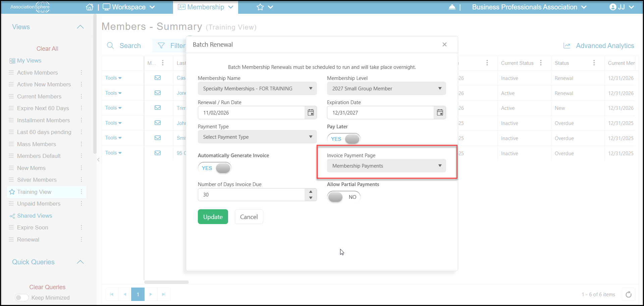Refresh the members grid
Screen dimensions: 644x306
click(629, 295)
